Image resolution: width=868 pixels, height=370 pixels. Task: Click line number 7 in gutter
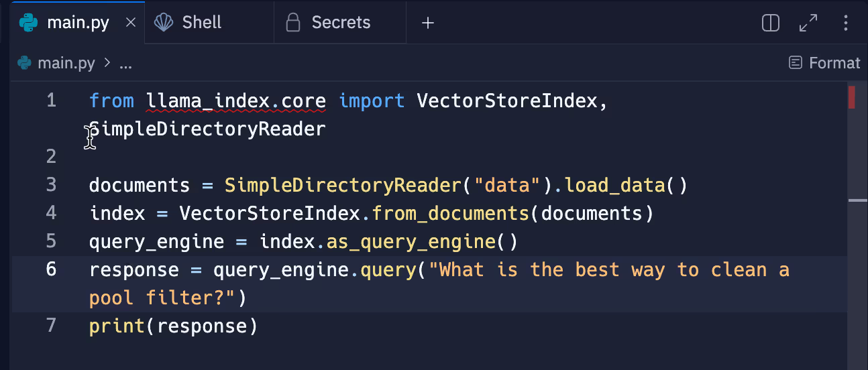coord(51,326)
